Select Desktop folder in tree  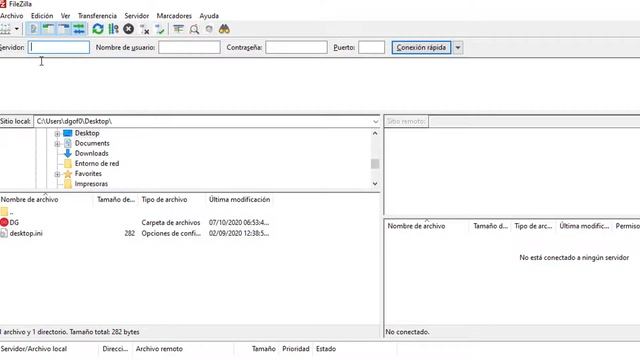[x=87, y=133]
